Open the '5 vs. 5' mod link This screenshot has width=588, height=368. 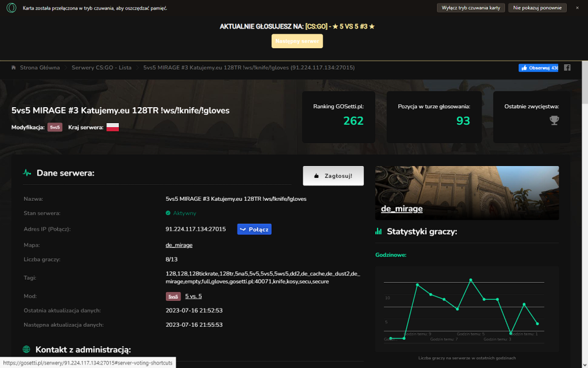tap(193, 296)
